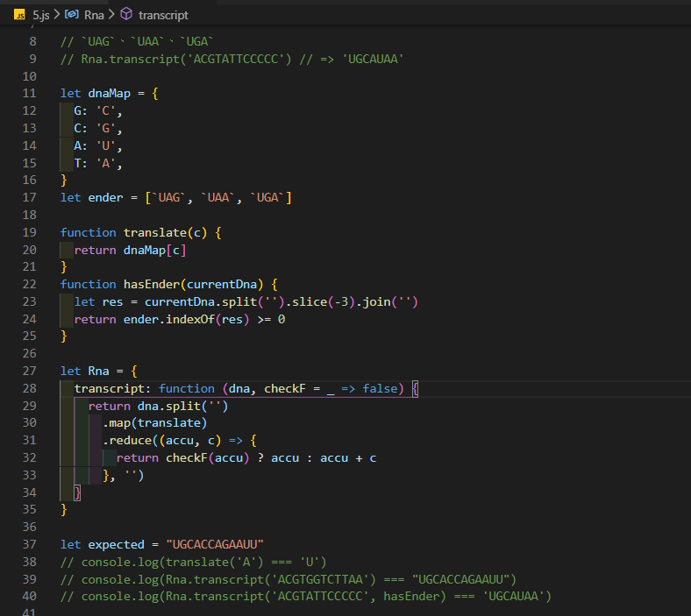Expand breadcrumb chevron after 5.js

pyautogui.click(x=57, y=15)
